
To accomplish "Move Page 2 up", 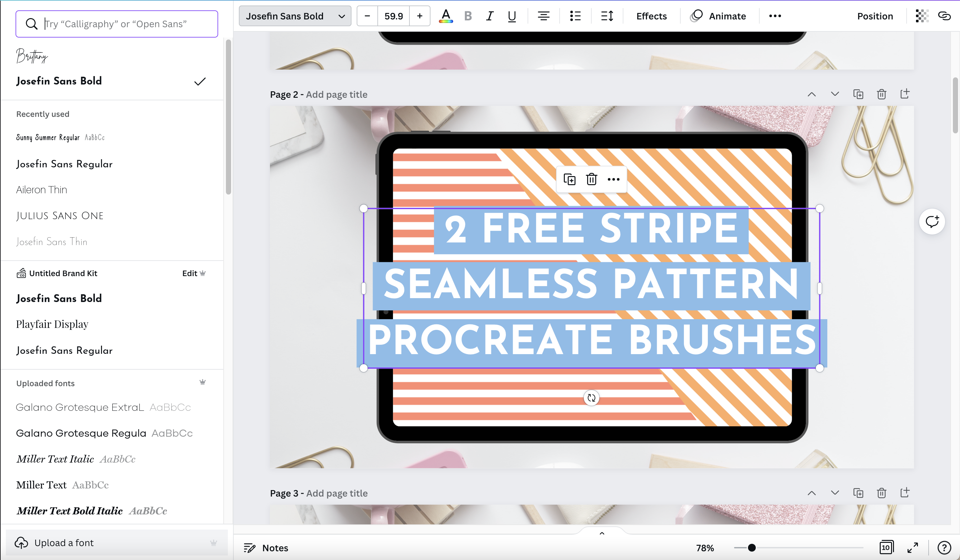I will [812, 94].
